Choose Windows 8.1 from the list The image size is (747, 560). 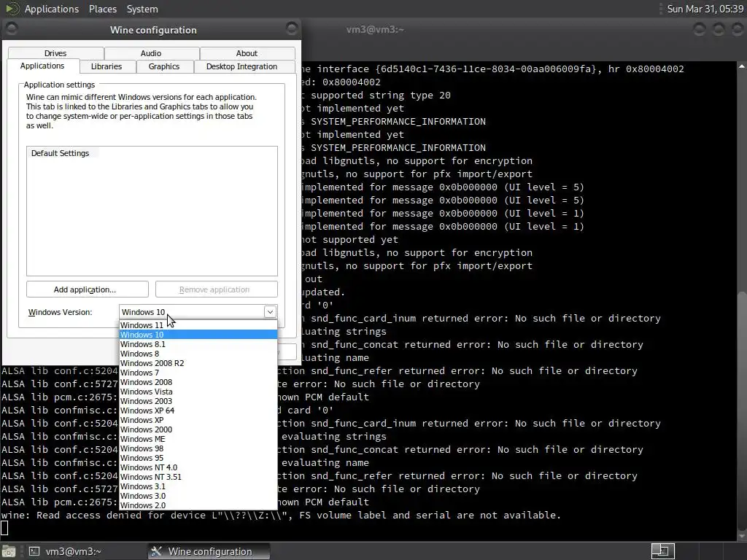(x=198, y=344)
